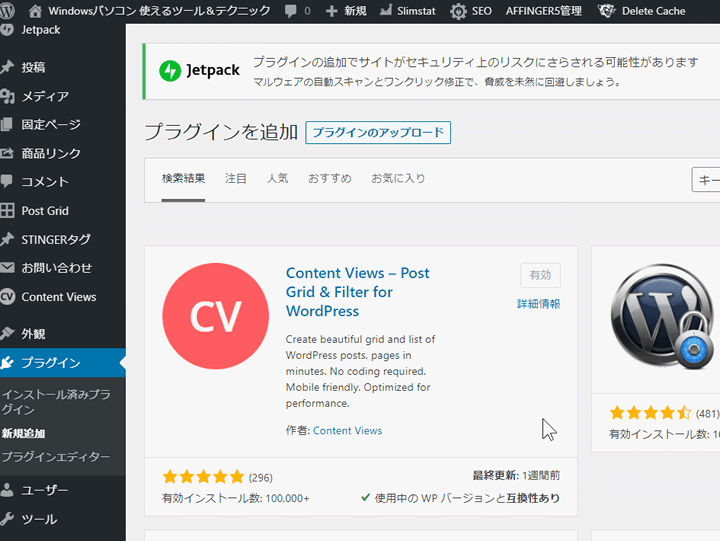
Task: Click the plug icon next to プラグイン
Action: click(7, 362)
